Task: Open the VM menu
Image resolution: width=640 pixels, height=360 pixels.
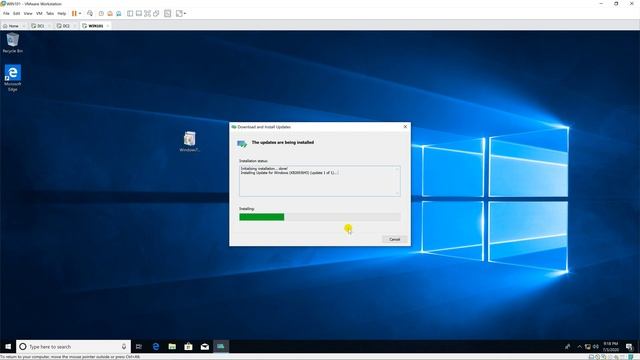Action: click(x=39, y=13)
